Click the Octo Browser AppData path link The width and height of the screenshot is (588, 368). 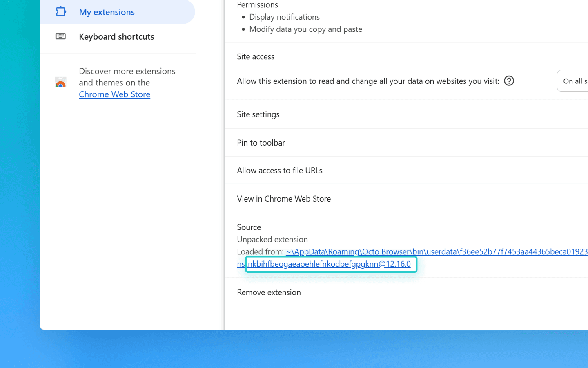[x=408, y=251]
